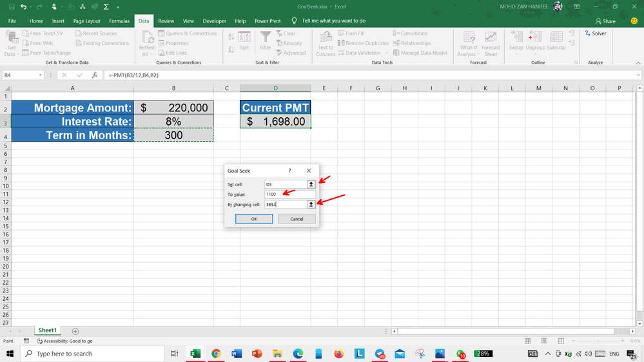Open the File menu
This screenshot has height=362, width=644.
click(12, 21)
